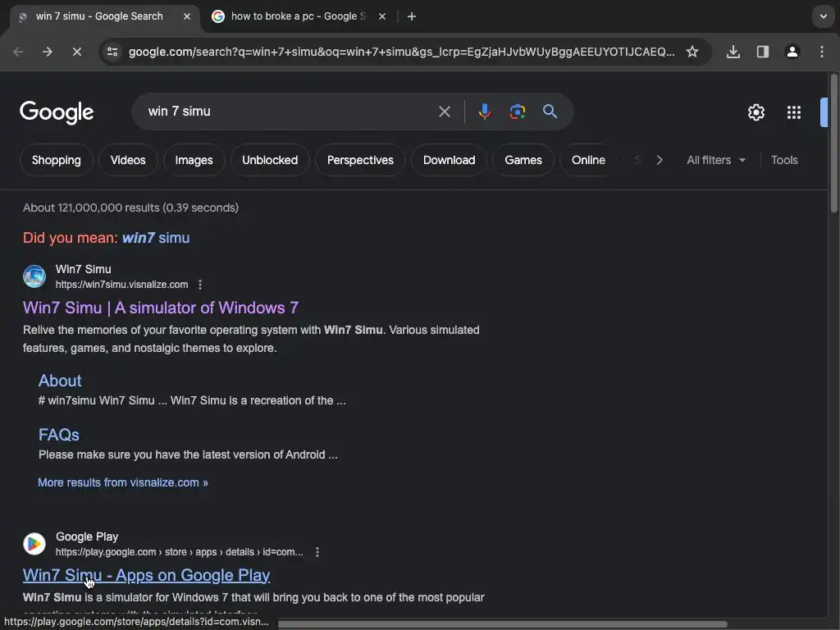Viewport: 840px width, 630px height.
Task: Open the tab search chevron
Action: tap(824, 16)
